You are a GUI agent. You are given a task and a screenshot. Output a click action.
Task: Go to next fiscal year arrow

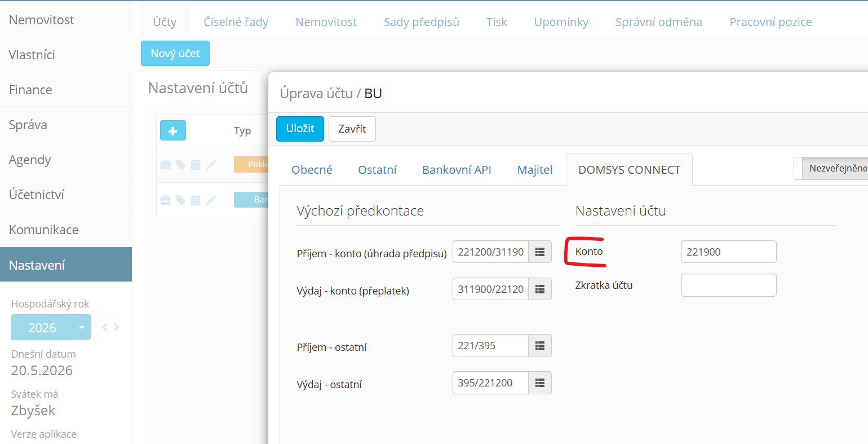click(x=117, y=327)
